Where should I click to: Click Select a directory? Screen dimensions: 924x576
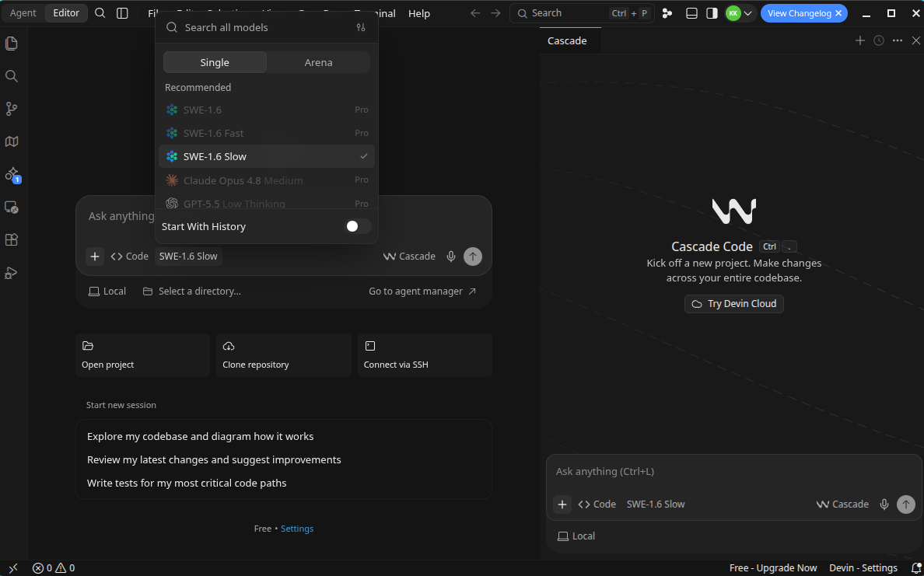pyautogui.click(x=191, y=291)
